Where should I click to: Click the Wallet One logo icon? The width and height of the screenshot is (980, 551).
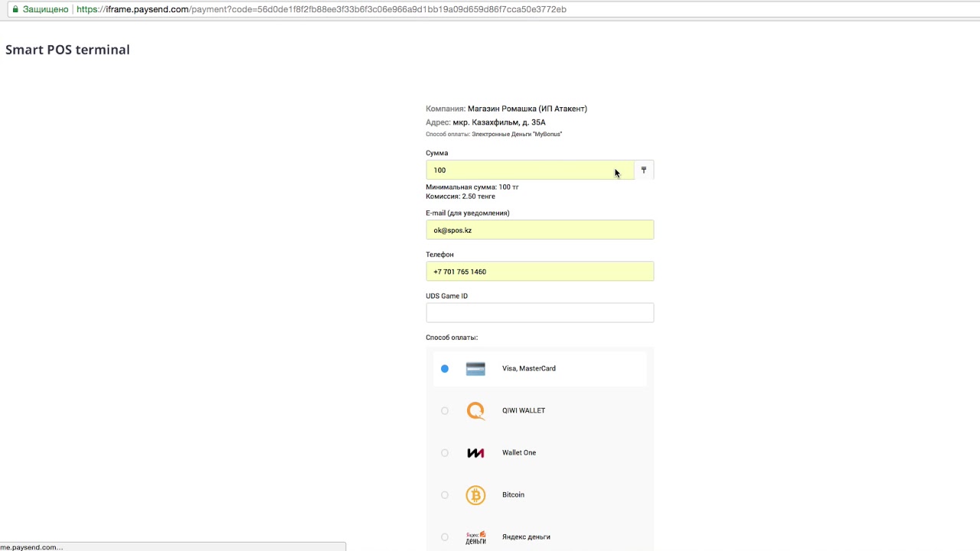point(475,453)
